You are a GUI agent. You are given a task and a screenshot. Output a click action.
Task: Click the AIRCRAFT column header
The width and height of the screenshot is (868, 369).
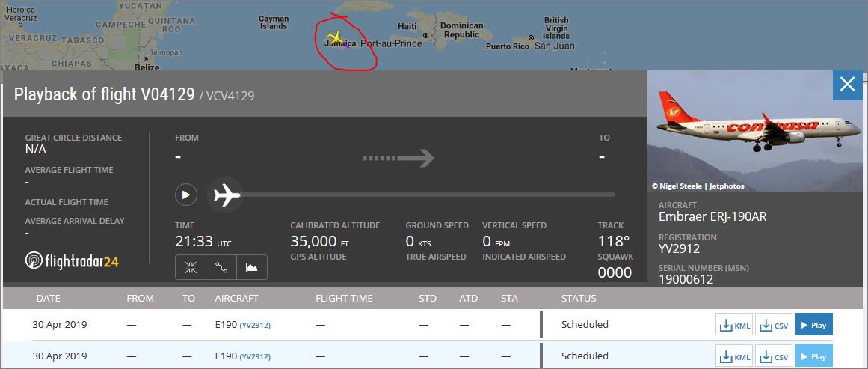click(236, 298)
